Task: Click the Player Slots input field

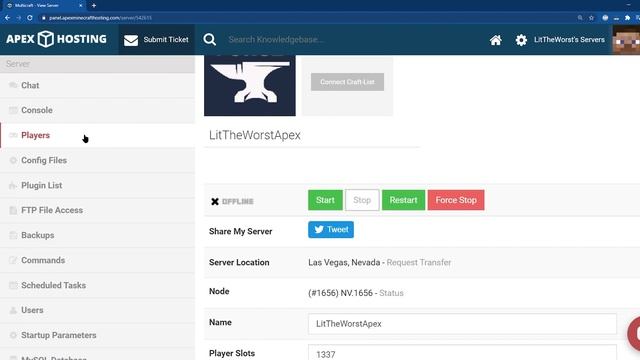Action: (x=462, y=352)
